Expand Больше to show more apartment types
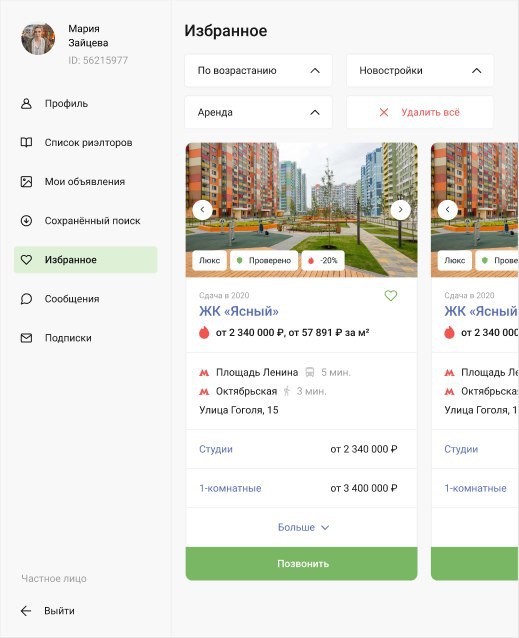 point(303,527)
